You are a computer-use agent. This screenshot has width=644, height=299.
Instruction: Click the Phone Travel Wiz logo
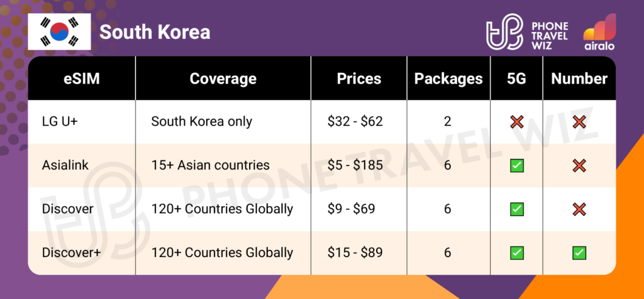[x=527, y=34]
